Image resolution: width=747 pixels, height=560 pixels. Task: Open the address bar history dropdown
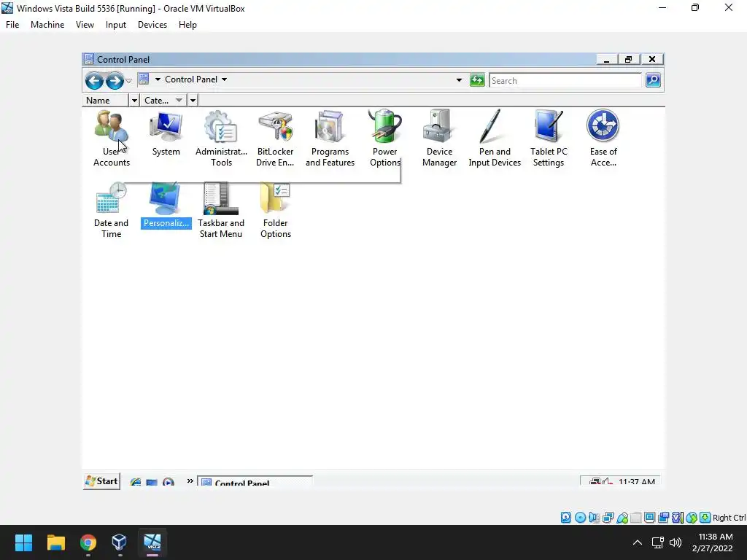coord(459,80)
